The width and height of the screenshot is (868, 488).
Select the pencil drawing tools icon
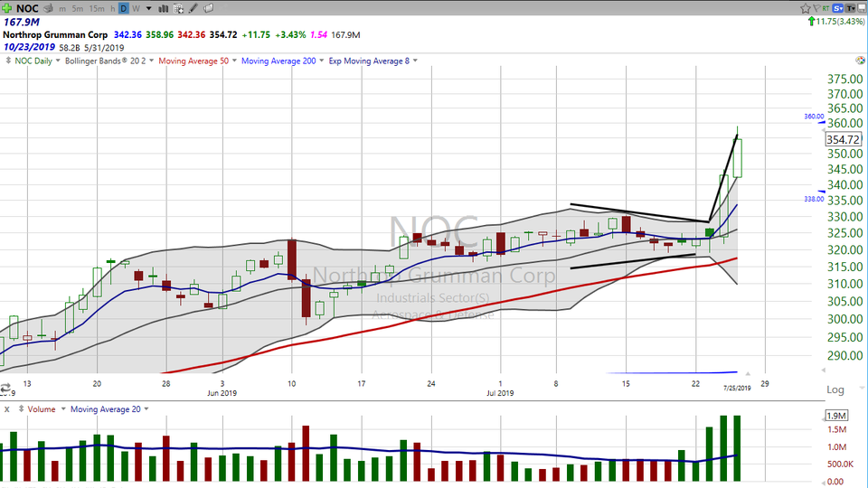click(x=193, y=8)
